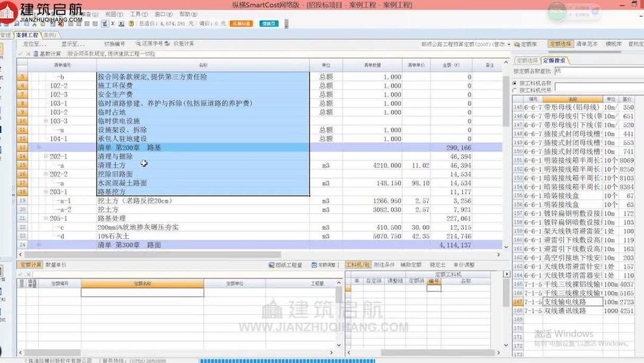The height and width of the screenshot is (363, 644).
Task: Expand the 清单 第200章 路基 row
Action: coord(38,147)
